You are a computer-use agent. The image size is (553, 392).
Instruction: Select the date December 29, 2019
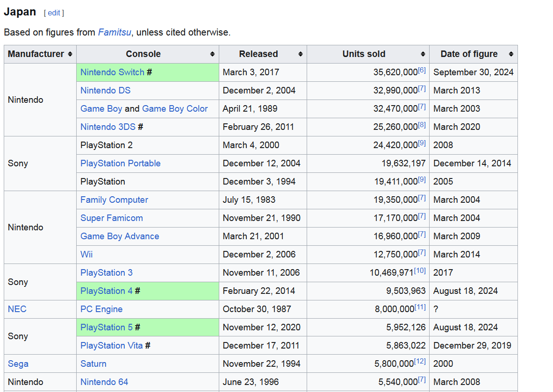(472, 346)
